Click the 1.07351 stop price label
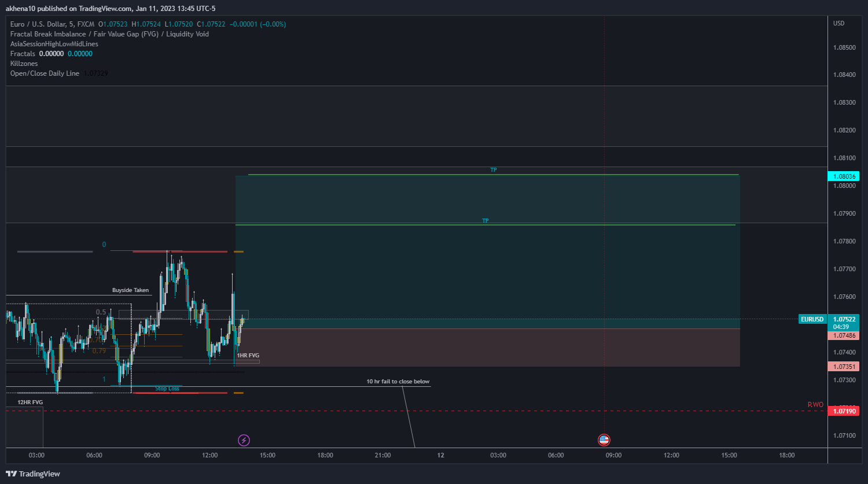 [x=843, y=367]
